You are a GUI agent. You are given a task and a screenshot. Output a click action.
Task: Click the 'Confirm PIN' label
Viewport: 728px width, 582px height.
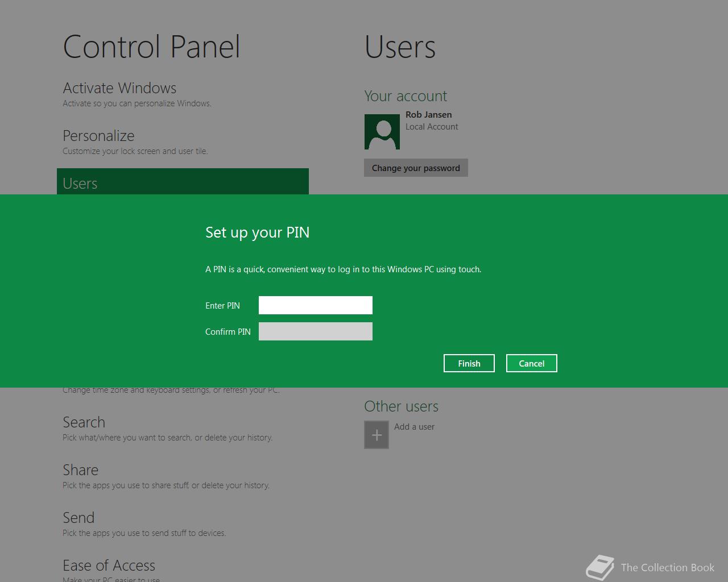227,332
